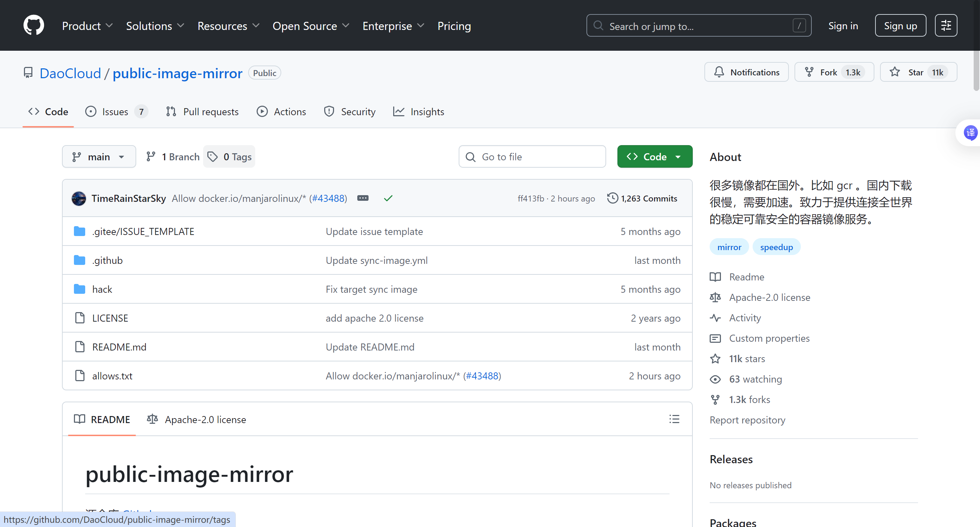
Task: Click the TimeRainStarSky avatar
Action: pos(79,198)
